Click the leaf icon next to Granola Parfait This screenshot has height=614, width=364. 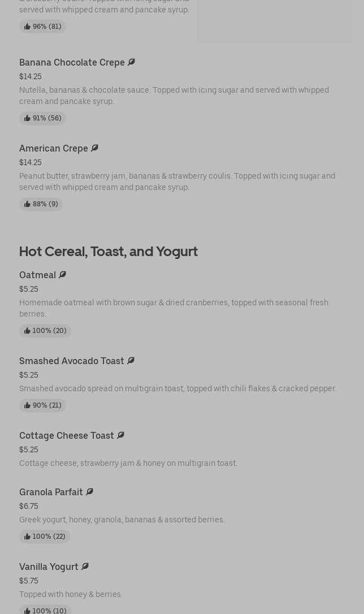[89, 492]
